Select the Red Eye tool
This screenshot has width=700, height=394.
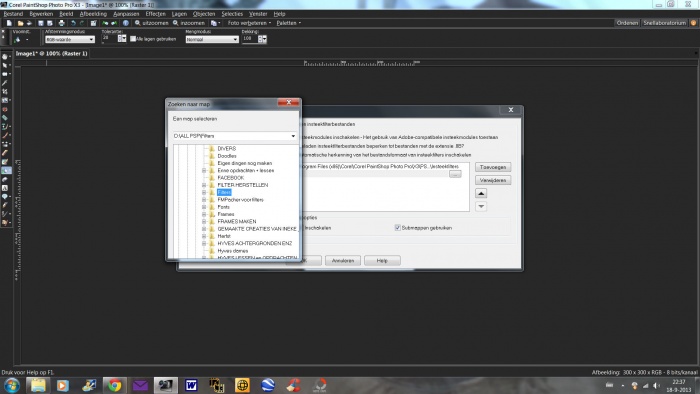5,109
